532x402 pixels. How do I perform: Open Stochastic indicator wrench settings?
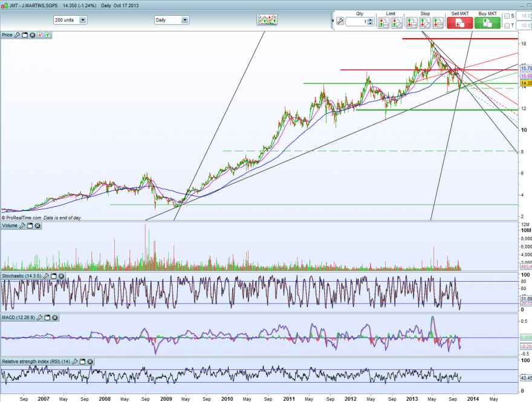(x=46, y=276)
